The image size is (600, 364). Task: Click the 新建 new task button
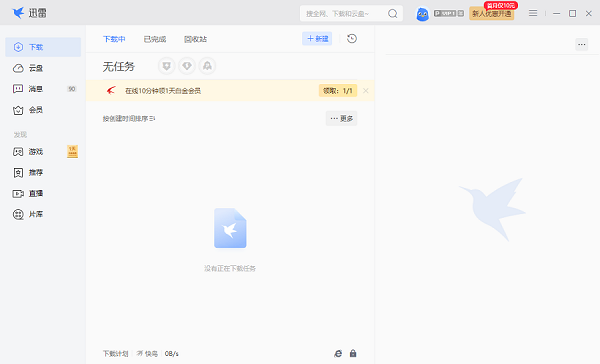coord(317,39)
